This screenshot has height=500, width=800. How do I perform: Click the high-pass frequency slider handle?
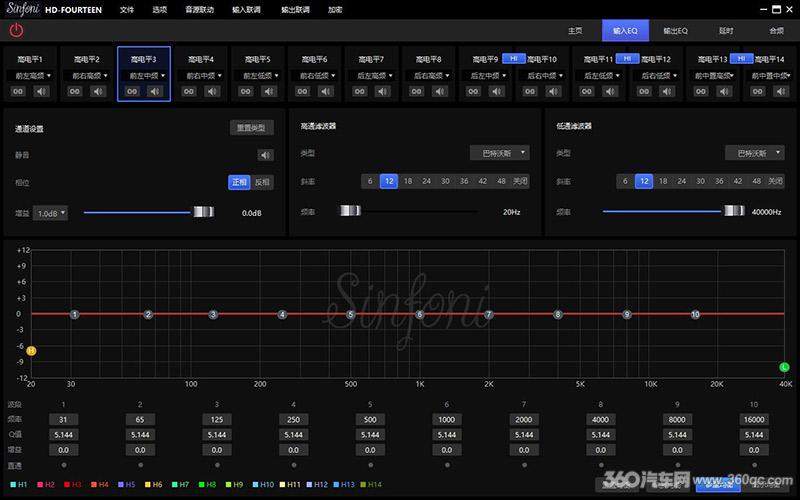pos(351,210)
